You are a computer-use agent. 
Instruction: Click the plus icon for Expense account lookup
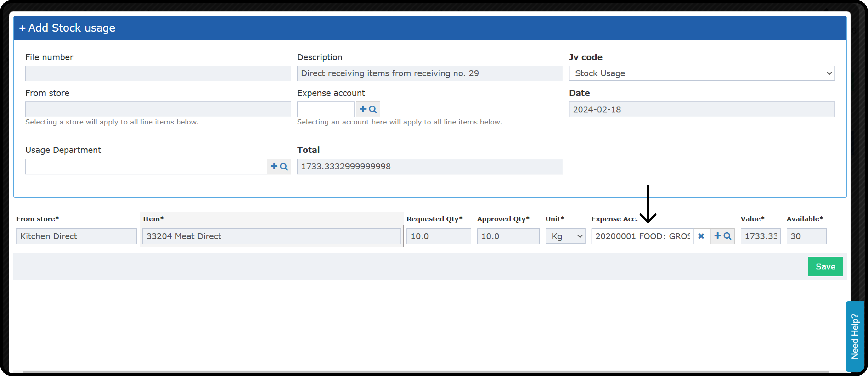click(363, 109)
